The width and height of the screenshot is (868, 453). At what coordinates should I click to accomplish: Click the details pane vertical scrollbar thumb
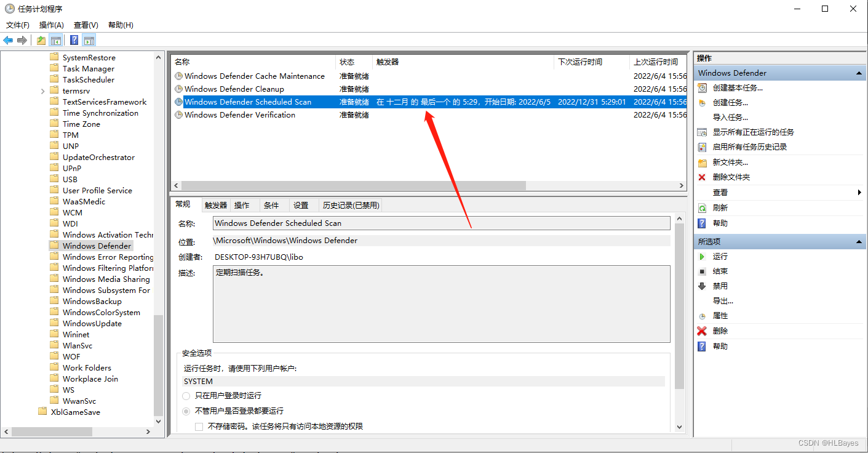coord(679,306)
